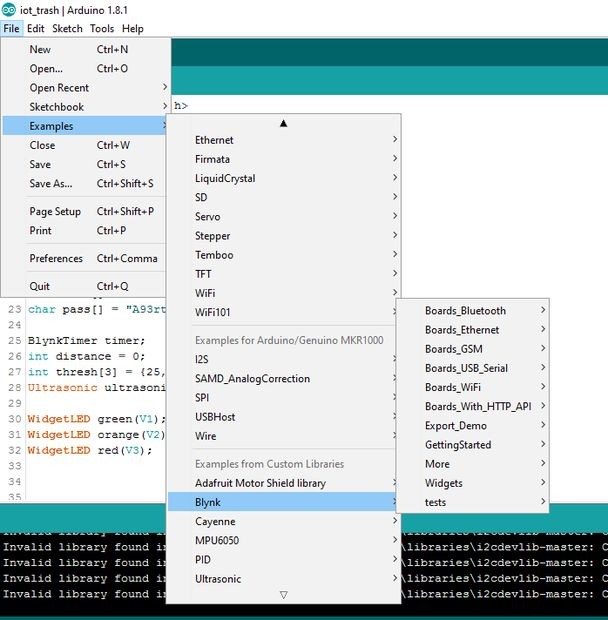This screenshot has width=608, height=620.
Task: Open Boards_Bluetooth in Blynk submenu
Action: point(473,310)
